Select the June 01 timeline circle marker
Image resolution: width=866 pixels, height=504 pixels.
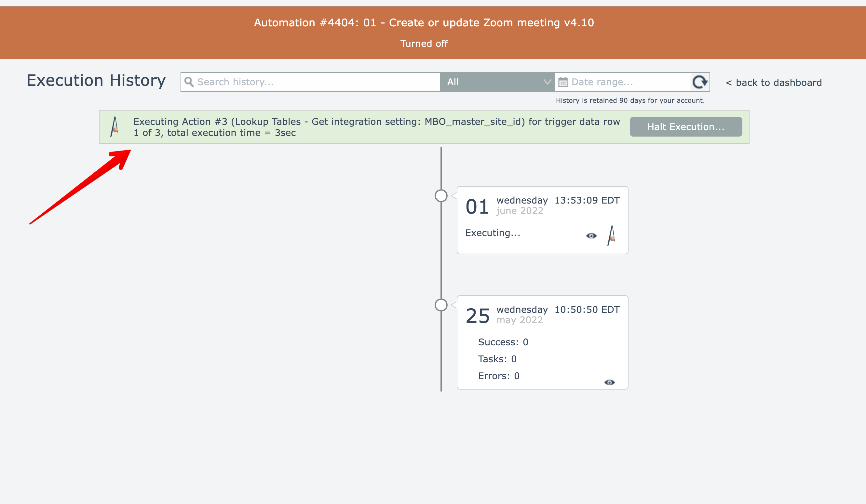pos(441,196)
